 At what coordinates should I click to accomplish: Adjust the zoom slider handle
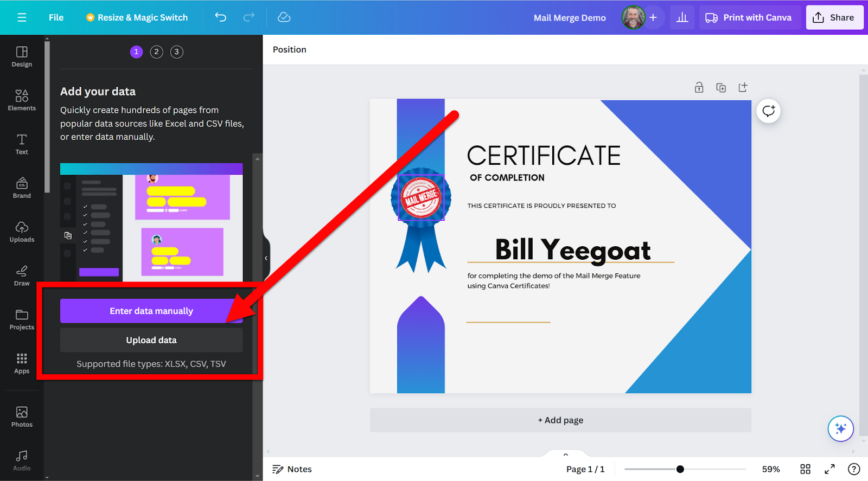click(x=680, y=469)
